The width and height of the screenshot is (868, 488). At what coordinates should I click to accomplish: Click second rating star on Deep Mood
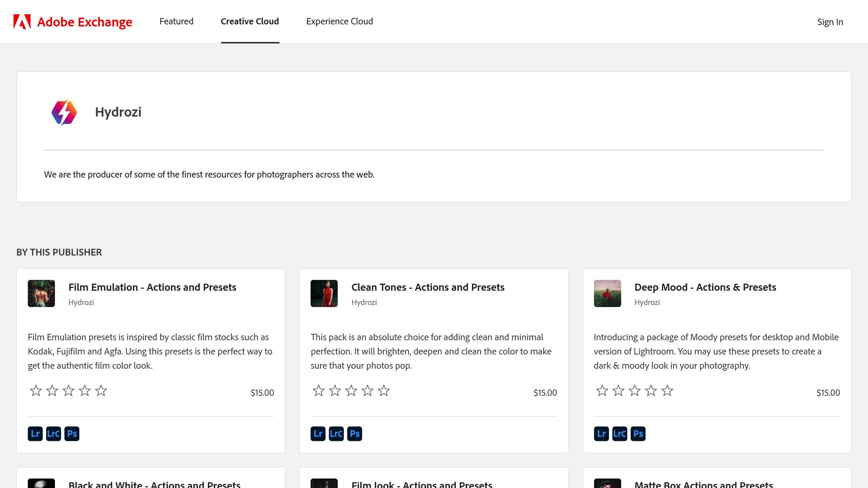tap(618, 391)
